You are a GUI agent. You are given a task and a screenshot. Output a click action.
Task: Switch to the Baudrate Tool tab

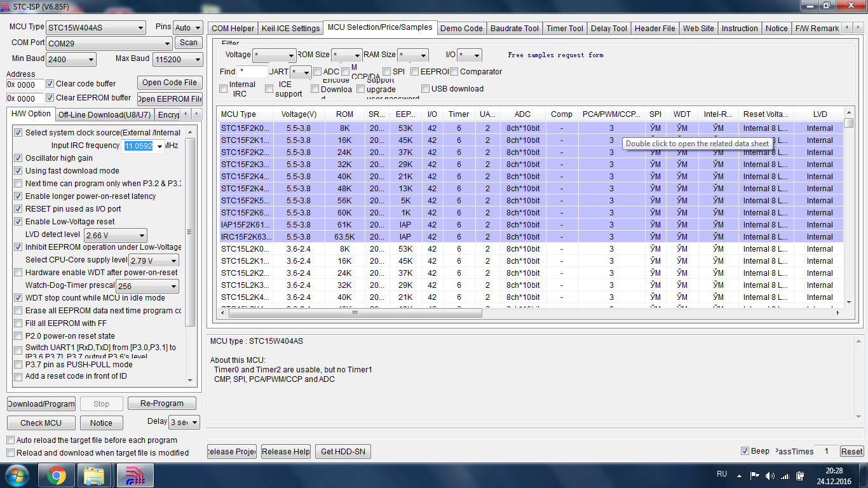(x=515, y=29)
